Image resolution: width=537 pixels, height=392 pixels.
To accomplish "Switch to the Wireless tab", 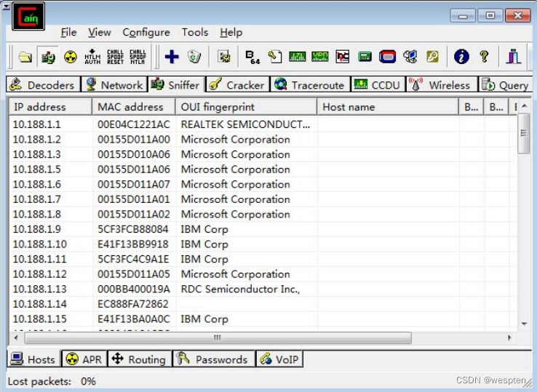I will pos(441,84).
